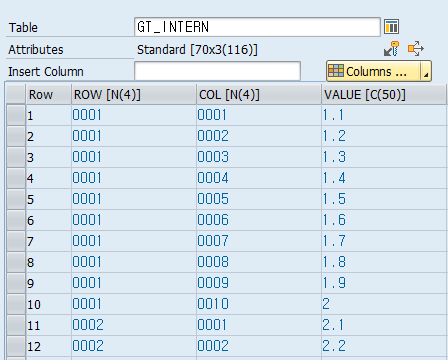Image resolution: width=448 pixels, height=360 pixels.
Task: Select the Row column header
Action: [49, 94]
